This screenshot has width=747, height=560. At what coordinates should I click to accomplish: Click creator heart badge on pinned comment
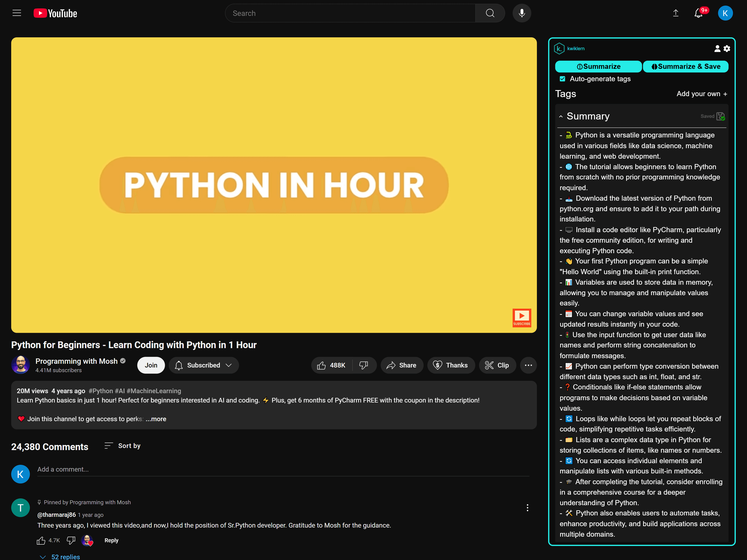87,540
